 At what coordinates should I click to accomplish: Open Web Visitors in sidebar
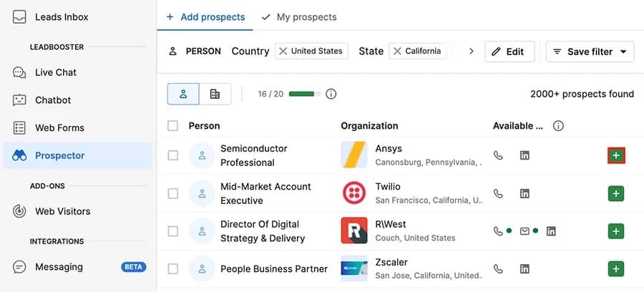pos(62,211)
